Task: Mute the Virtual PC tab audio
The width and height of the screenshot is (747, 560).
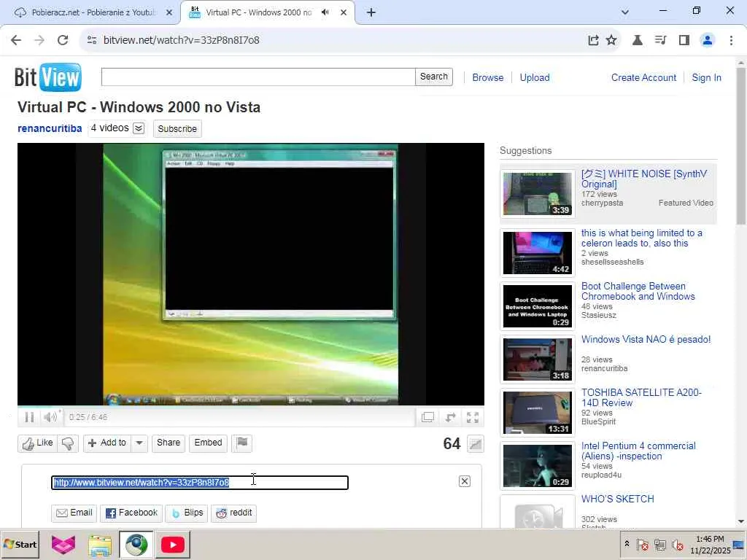Action: click(x=325, y=12)
